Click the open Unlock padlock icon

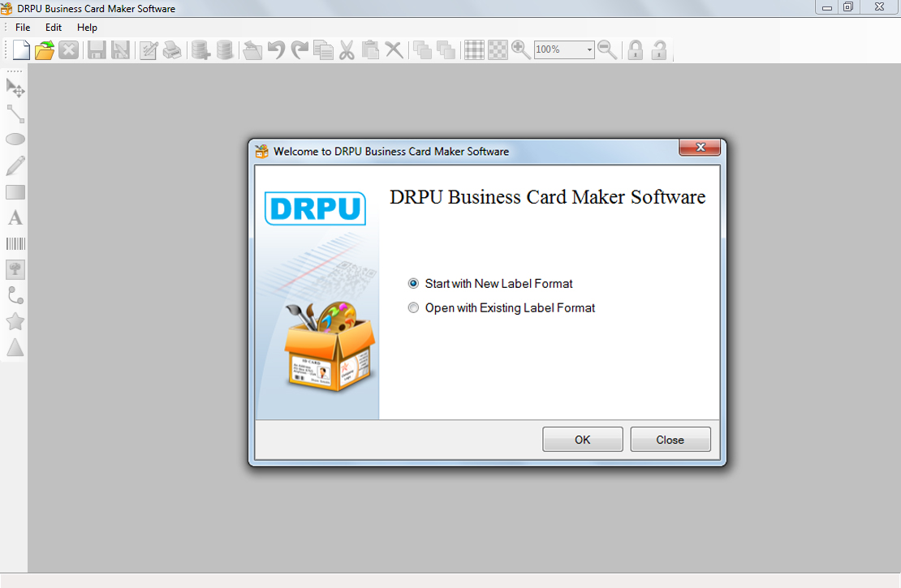pyautogui.click(x=658, y=50)
